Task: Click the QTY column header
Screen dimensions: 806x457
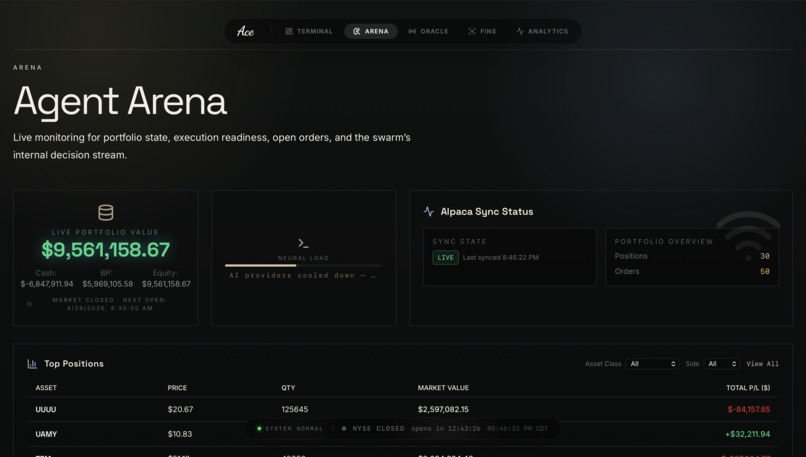Action: pyautogui.click(x=288, y=388)
